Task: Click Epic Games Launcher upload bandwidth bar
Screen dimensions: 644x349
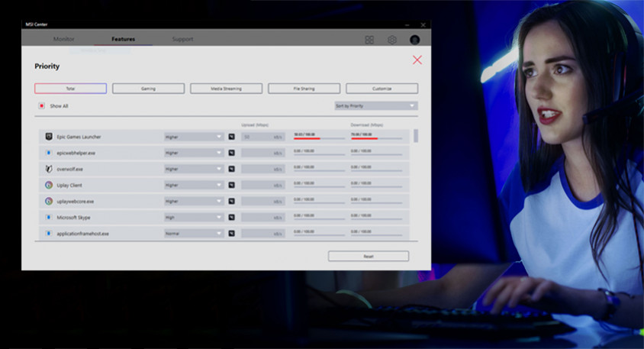Action: 319,137
